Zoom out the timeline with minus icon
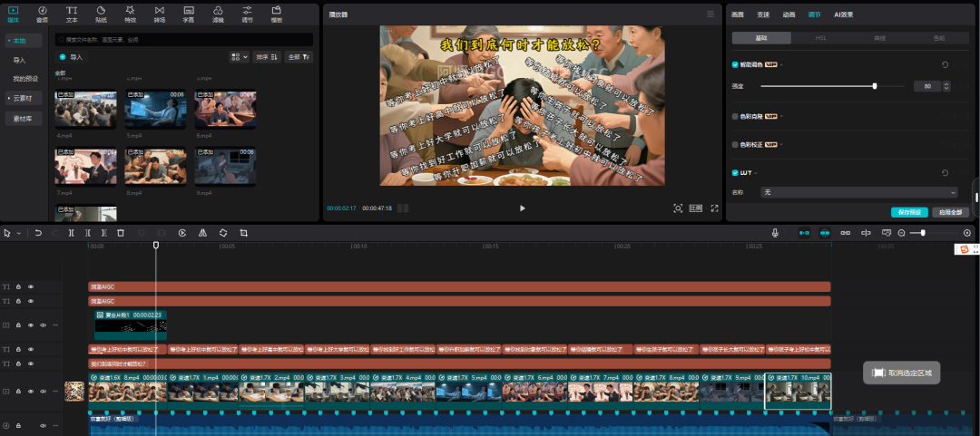 (x=901, y=233)
